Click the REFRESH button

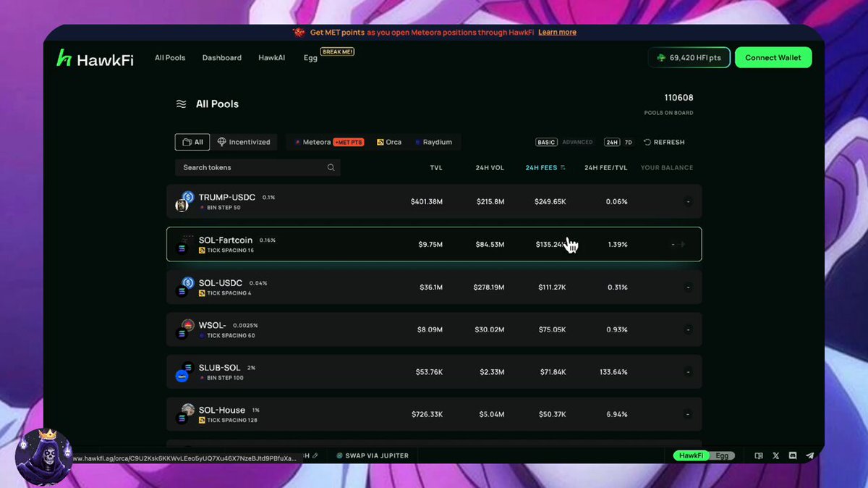pos(664,142)
